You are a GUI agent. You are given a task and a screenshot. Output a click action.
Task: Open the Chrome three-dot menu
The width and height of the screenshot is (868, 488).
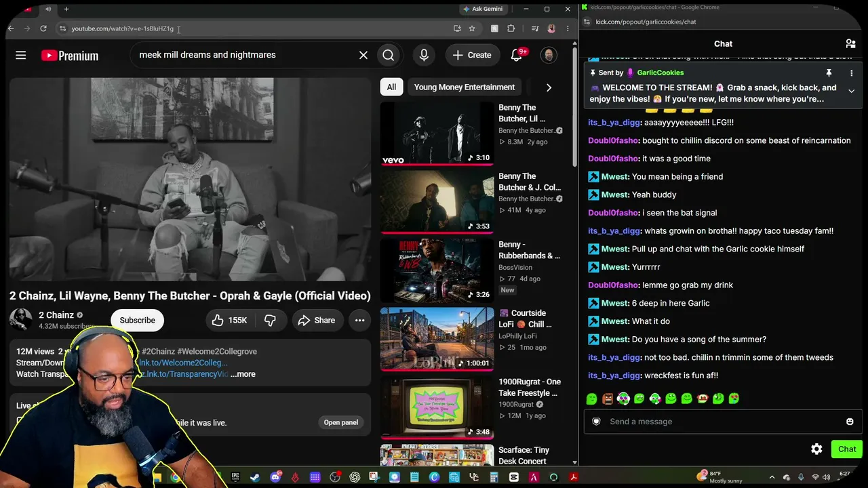point(568,28)
